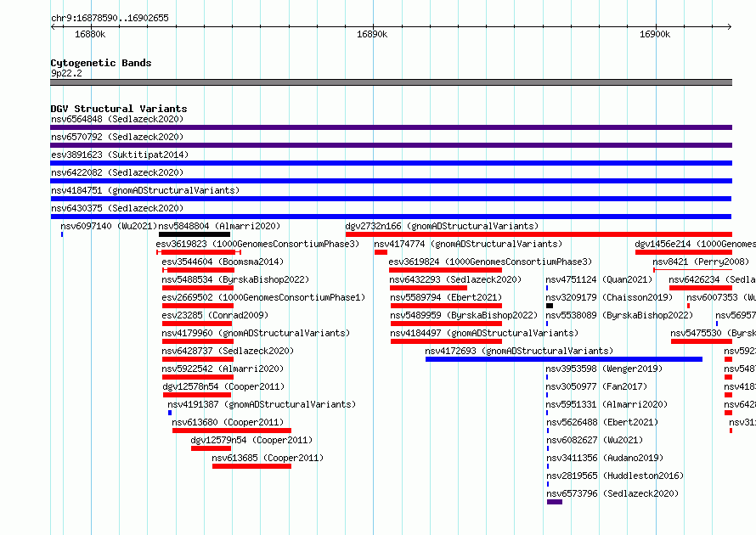Viewport: 756px width, 535px height.
Task: Click the 16890k ruler tick label
Action: pyautogui.click(x=372, y=34)
